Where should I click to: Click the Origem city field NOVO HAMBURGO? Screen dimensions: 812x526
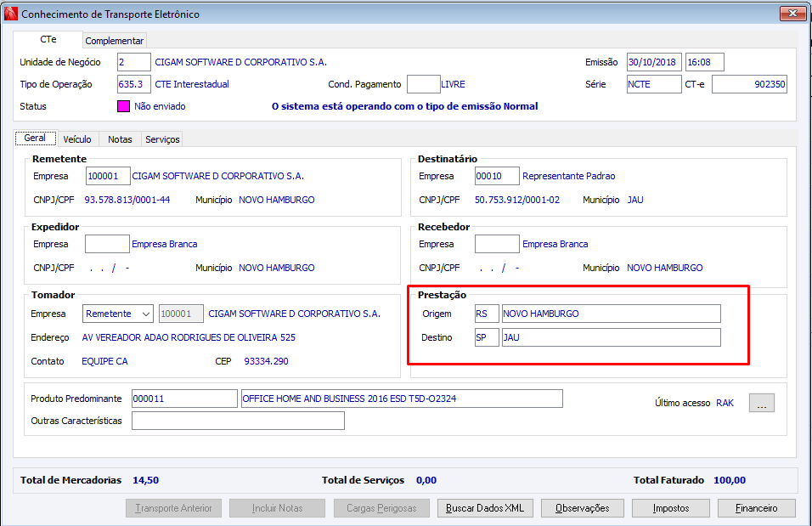click(611, 314)
